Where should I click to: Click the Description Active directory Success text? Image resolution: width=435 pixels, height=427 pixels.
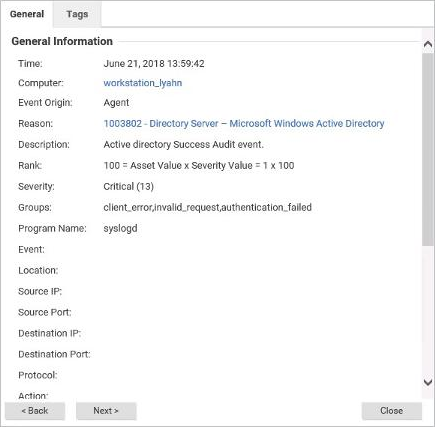click(183, 145)
